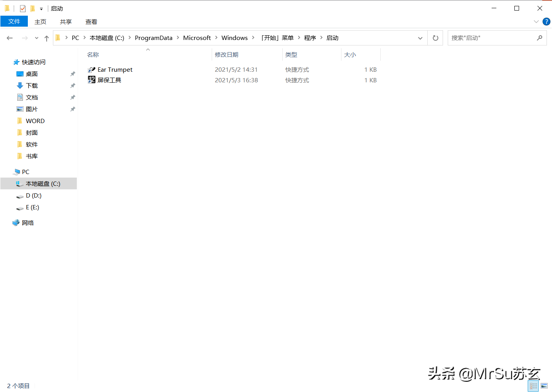Select the 屏保工具 file name
552x392 pixels.
pos(109,80)
